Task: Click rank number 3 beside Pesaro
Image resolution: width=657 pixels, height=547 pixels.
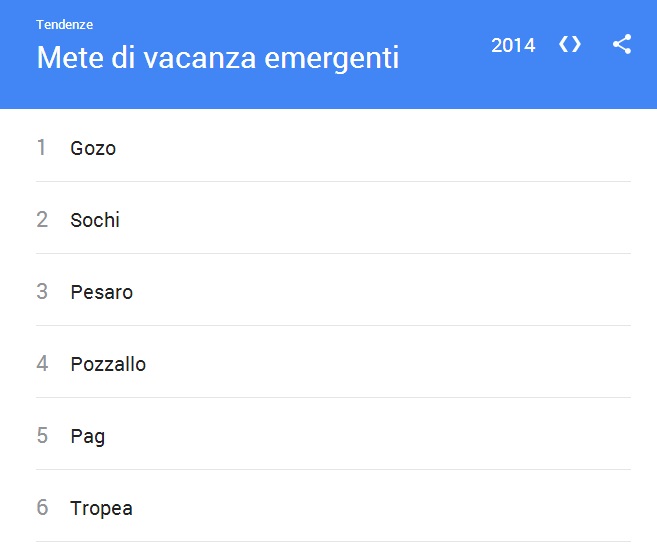Action: pyautogui.click(x=42, y=292)
